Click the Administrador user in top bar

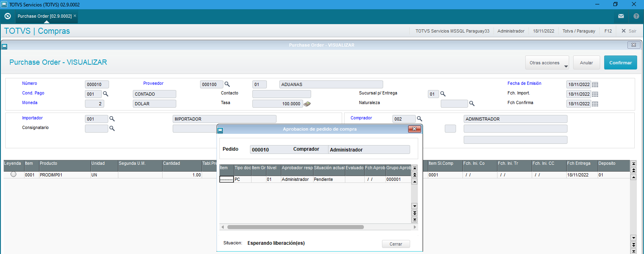coord(511,31)
